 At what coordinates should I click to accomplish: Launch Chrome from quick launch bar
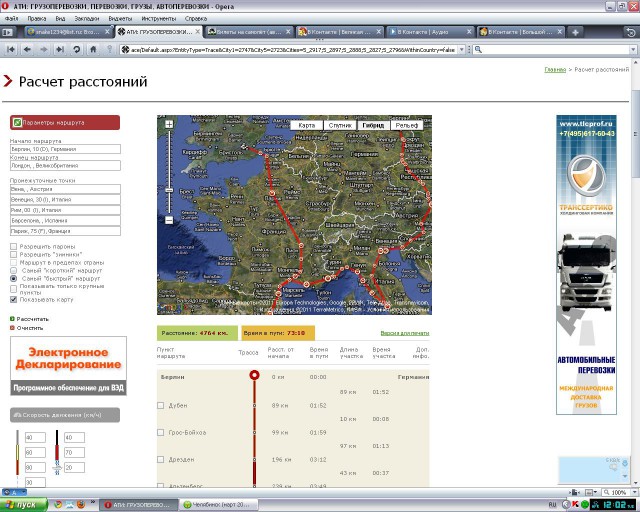(58, 505)
